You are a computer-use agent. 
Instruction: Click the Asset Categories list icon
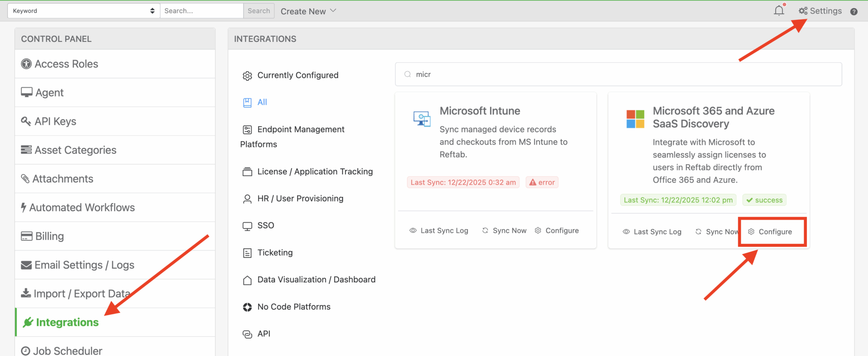tap(26, 150)
